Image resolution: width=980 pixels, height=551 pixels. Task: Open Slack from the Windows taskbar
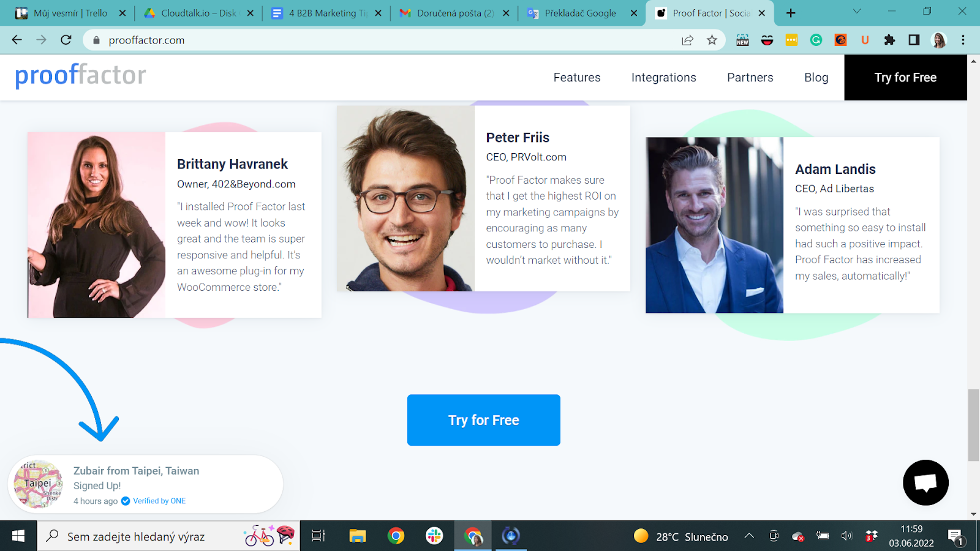434,536
